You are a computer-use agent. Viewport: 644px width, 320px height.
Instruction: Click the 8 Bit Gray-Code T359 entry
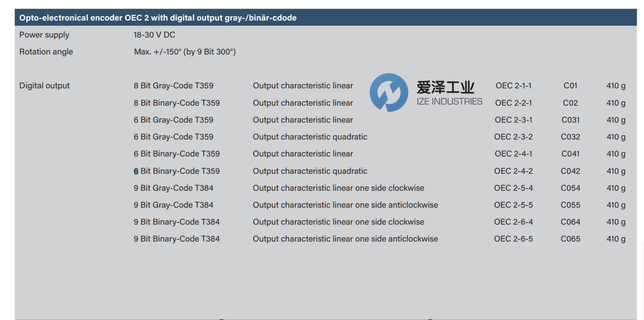point(173,86)
